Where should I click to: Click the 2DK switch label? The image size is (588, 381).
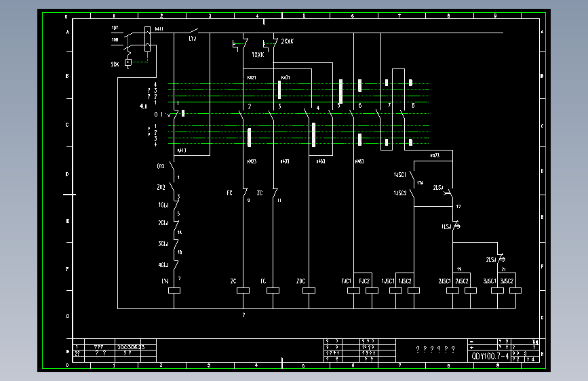pos(115,64)
